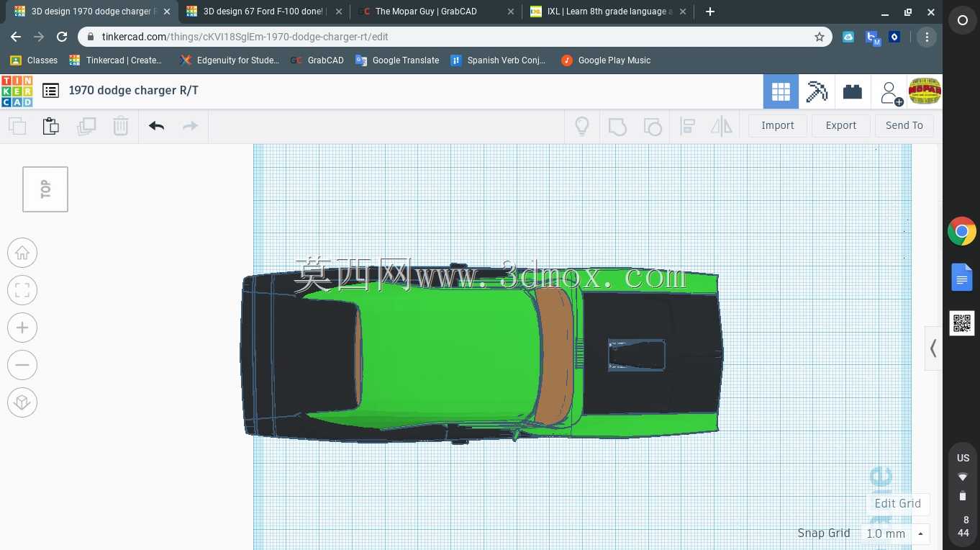The height and width of the screenshot is (550, 980).
Task: Close The Mopar Guy GrabCAD tab
Action: [510, 12]
